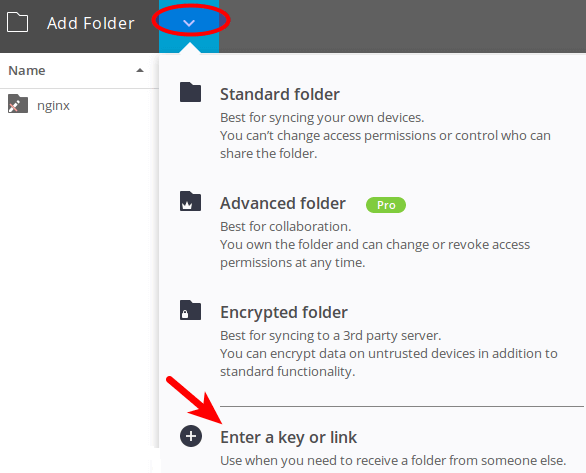Click the Advanced folder crown icon

point(190,201)
